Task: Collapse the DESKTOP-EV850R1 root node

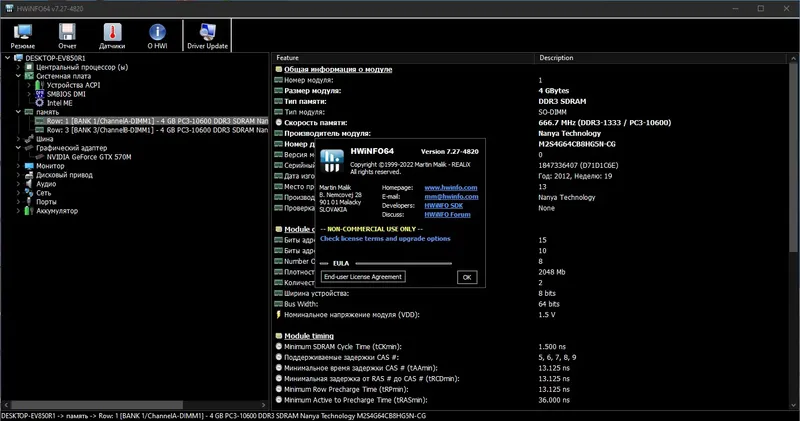Action: point(8,58)
